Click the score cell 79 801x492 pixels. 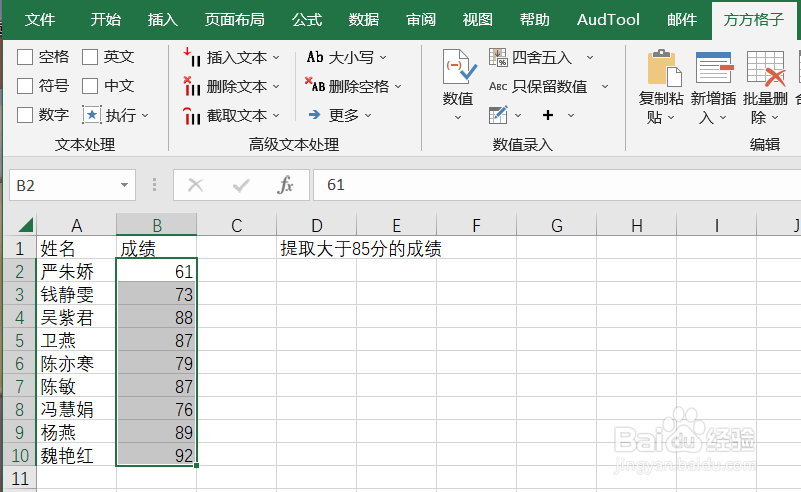pyautogui.click(x=156, y=363)
